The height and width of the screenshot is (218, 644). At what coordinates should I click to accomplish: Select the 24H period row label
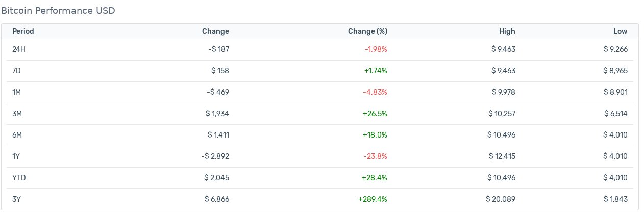click(x=18, y=49)
